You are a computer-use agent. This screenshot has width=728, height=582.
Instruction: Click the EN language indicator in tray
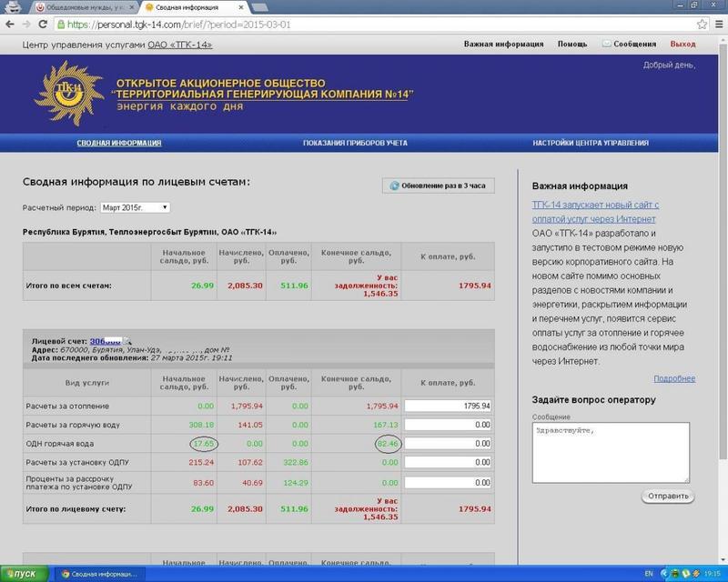click(648, 574)
